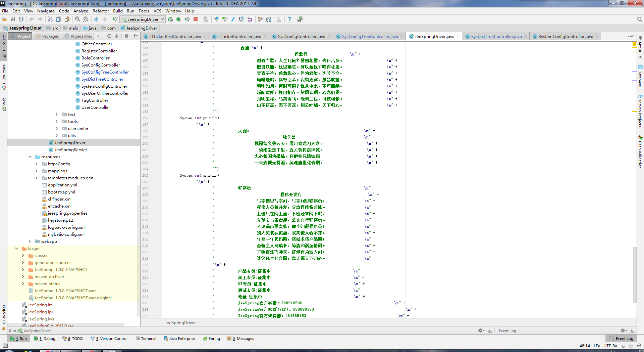Click the Cut scissors icon

click(50, 19)
